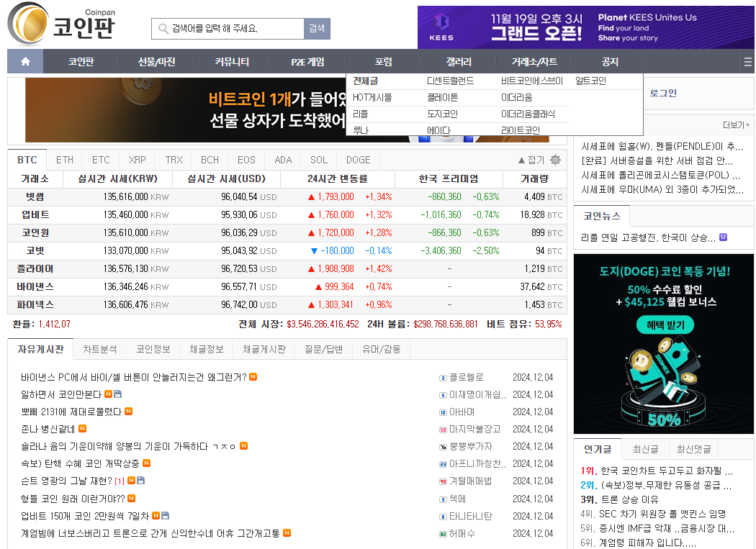The height and width of the screenshot is (549, 756).
Task: Click the 검색 search button
Action: (317, 29)
